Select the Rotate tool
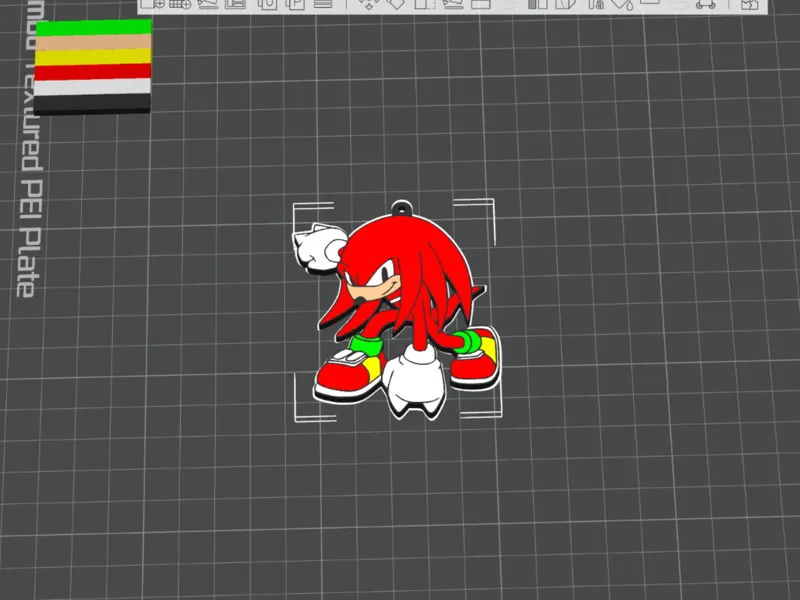800x600 pixels. 395,4
